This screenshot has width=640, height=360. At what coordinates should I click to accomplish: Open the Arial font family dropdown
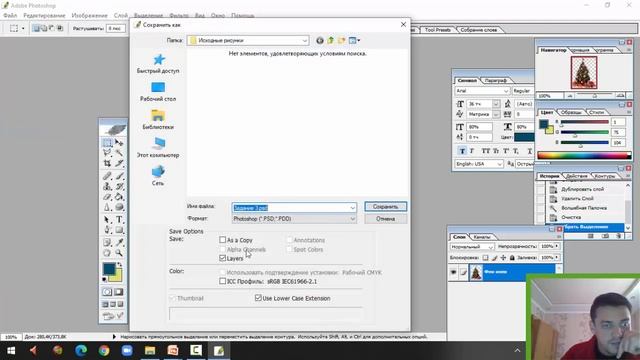pos(506,91)
